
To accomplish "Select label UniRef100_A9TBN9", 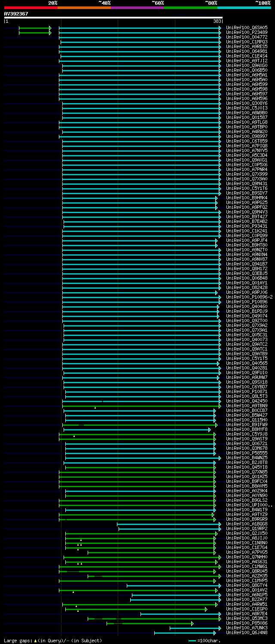I will point(247,406).
